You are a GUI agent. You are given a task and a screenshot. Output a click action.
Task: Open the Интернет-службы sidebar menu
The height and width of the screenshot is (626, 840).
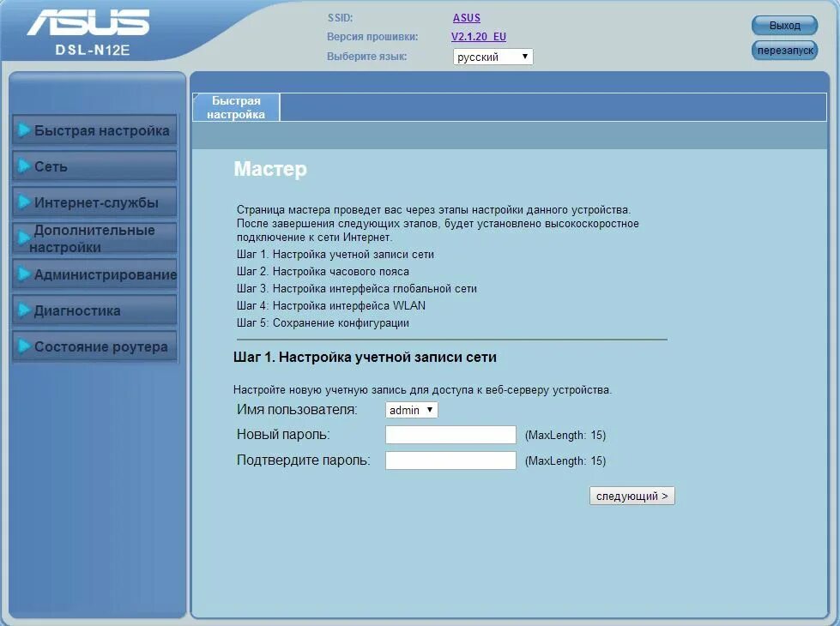[95, 202]
